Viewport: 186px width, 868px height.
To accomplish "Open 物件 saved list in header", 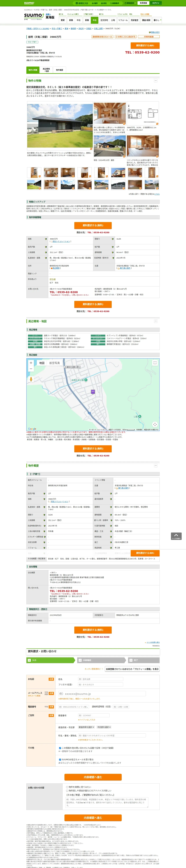I will tap(95, 3).
